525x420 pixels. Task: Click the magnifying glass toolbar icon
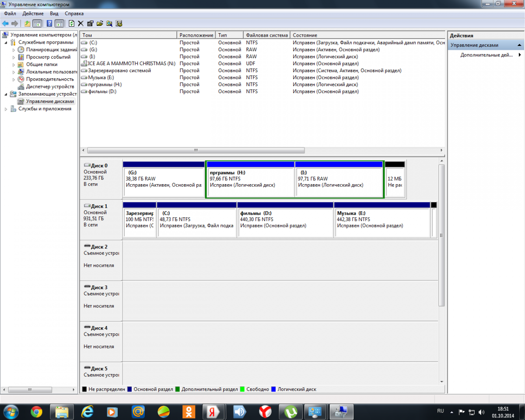pos(109,24)
